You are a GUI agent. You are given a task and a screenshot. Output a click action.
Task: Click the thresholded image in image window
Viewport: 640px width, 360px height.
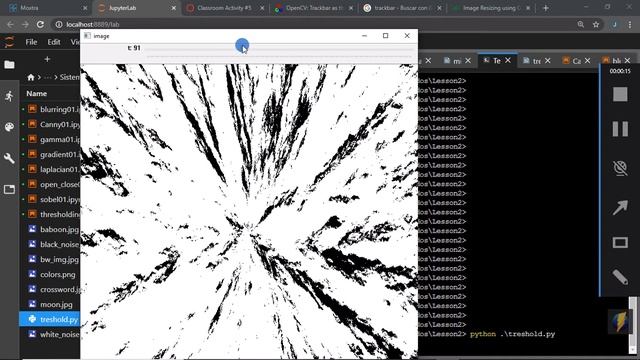pos(249,211)
